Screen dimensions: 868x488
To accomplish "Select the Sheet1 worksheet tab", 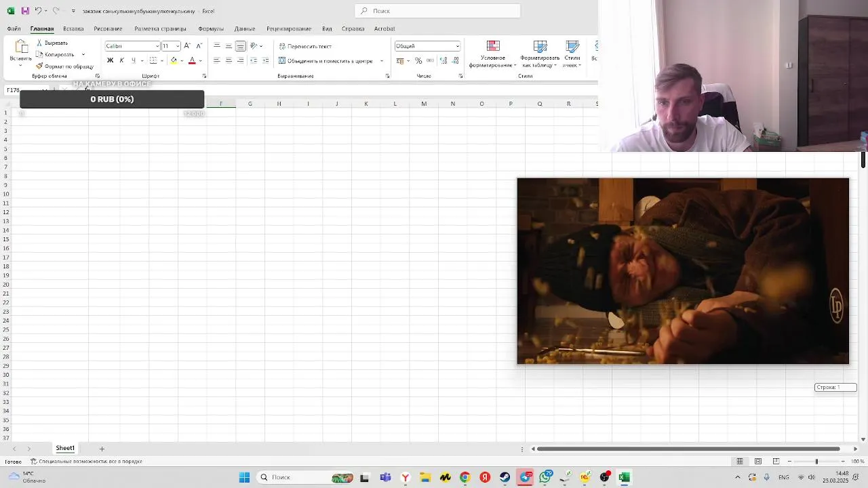I will pyautogui.click(x=65, y=448).
